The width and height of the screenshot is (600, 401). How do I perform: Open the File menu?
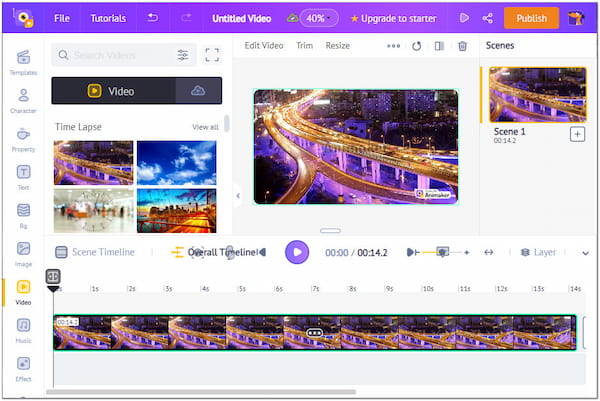62,18
